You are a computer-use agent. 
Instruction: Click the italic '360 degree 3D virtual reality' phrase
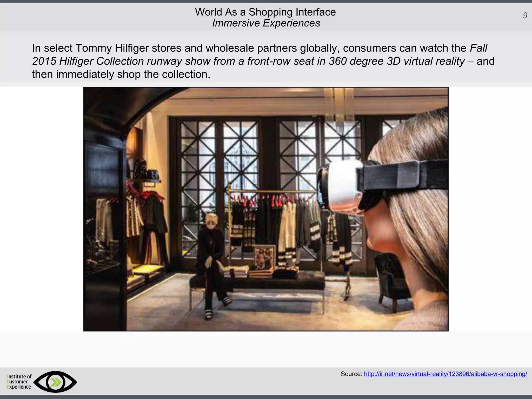coord(396,61)
